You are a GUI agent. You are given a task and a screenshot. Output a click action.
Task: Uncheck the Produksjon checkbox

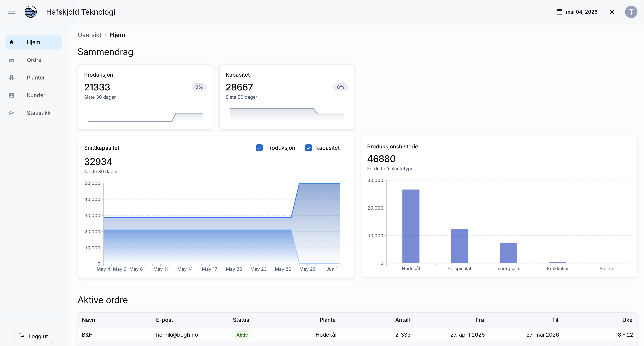coord(259,148)
